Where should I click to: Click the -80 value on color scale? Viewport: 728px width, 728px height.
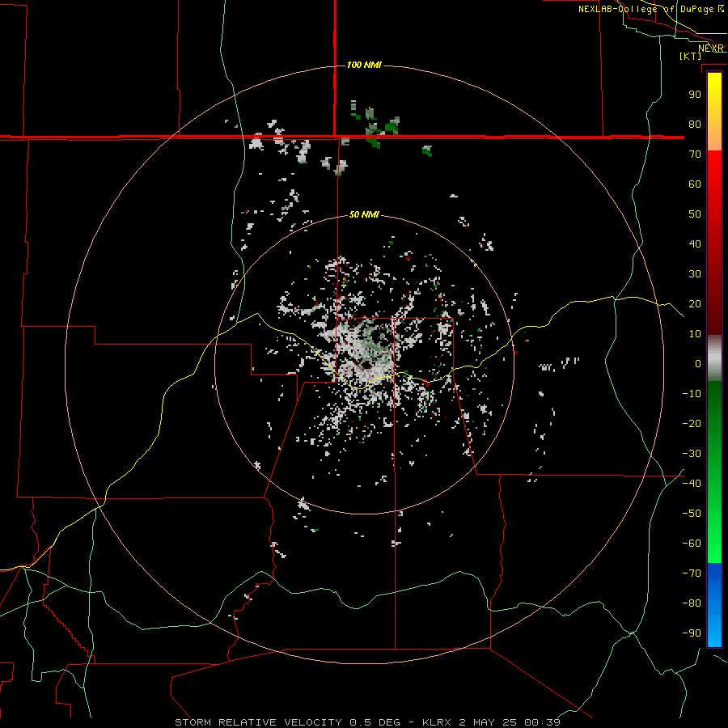[692, 603]
